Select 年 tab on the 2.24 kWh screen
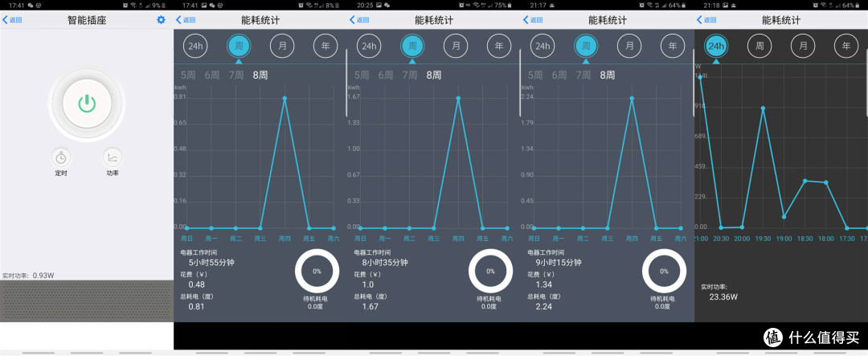Image resolution: width=868 pixels, height=356 pixels. [673, 46]
